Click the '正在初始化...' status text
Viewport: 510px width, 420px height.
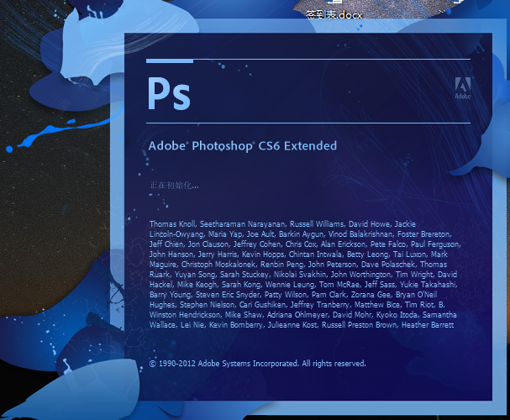click(x=174, y=186)
